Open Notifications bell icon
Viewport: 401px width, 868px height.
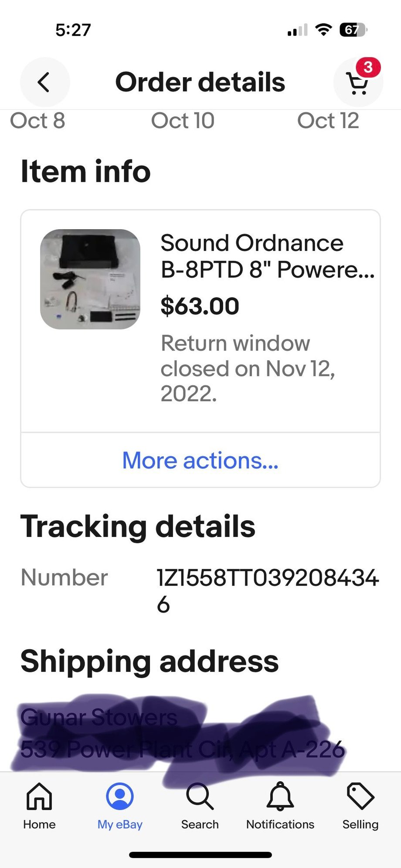[280, 797]
